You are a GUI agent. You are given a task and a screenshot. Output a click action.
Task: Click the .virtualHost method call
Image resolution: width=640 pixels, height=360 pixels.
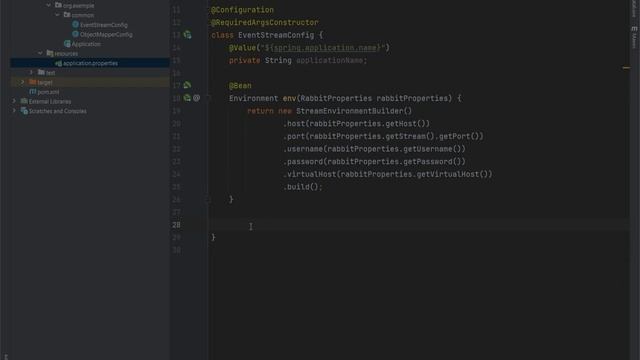click(x=310, y=174)
